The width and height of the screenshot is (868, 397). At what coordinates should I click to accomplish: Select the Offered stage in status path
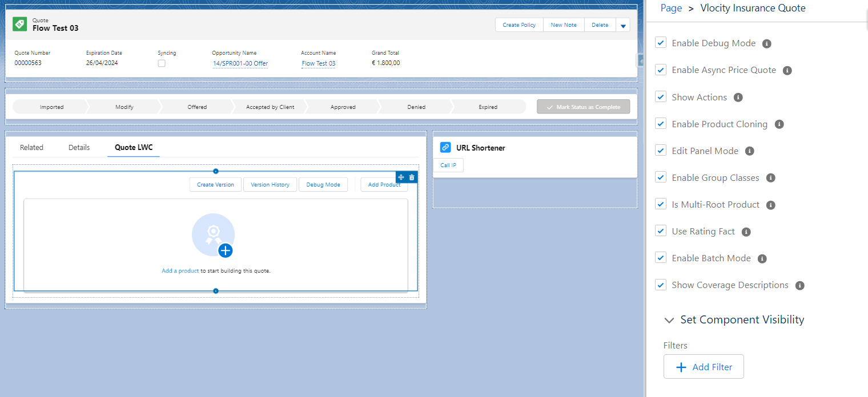[x=197, y=107]
